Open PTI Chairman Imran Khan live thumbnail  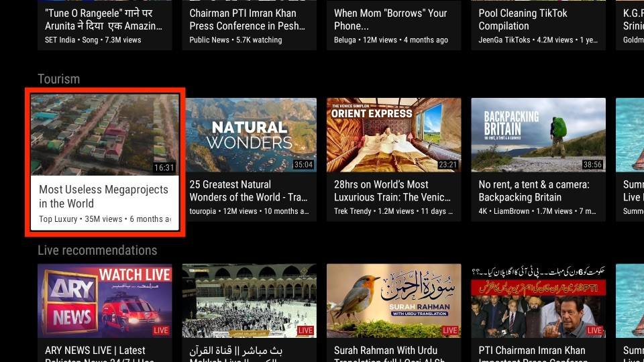pyautogui.click(x=539, y=301)
